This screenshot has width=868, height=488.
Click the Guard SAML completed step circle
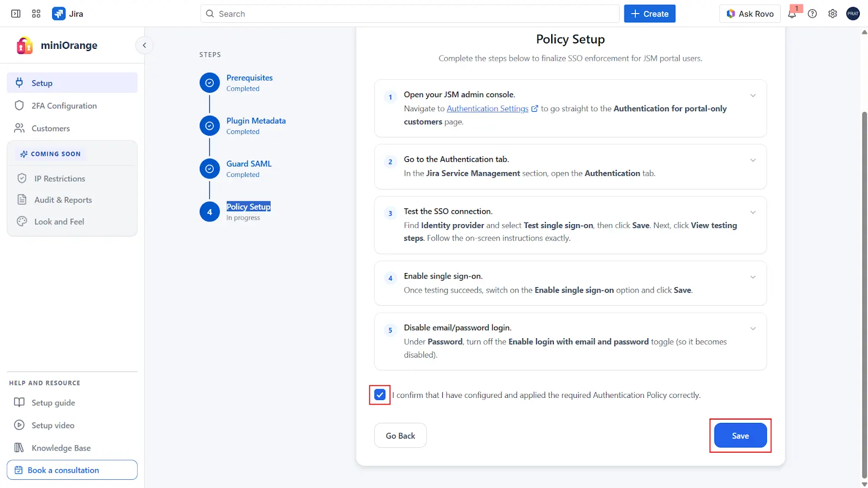(x=209, y=169)
